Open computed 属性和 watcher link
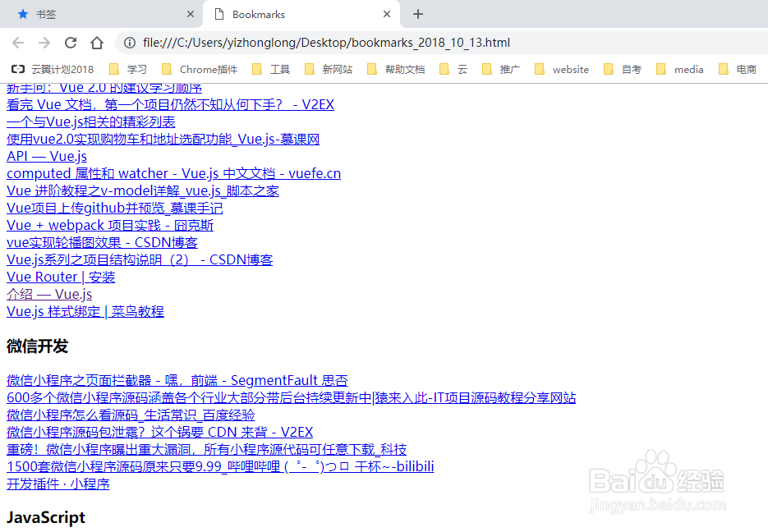This screenshot has width=768, height=532. click(x=174, y=173)
